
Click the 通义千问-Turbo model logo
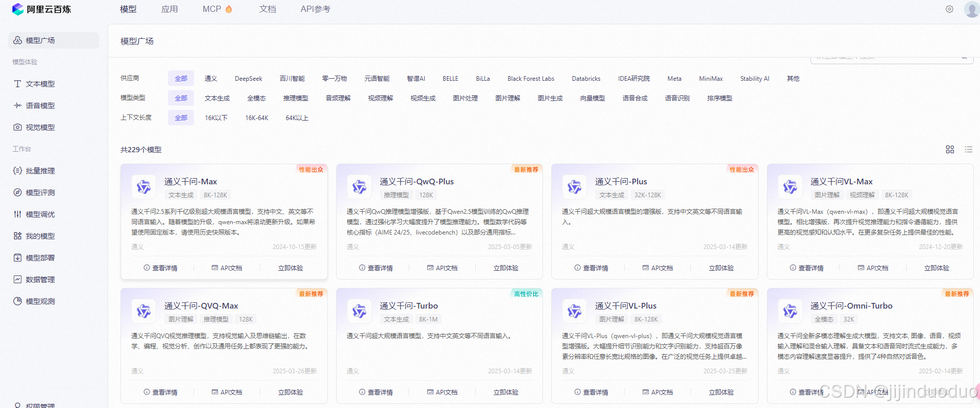click(x=359, y=311)
